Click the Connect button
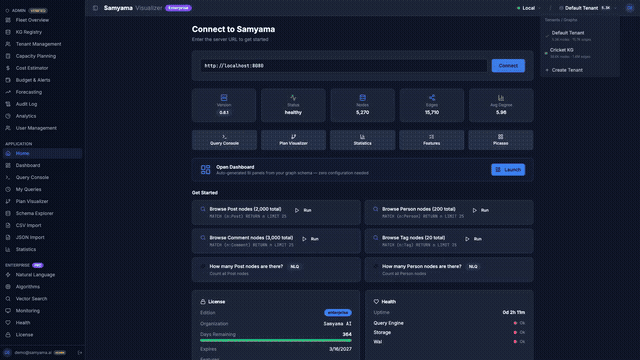The image size is (640, 360). 508,66
